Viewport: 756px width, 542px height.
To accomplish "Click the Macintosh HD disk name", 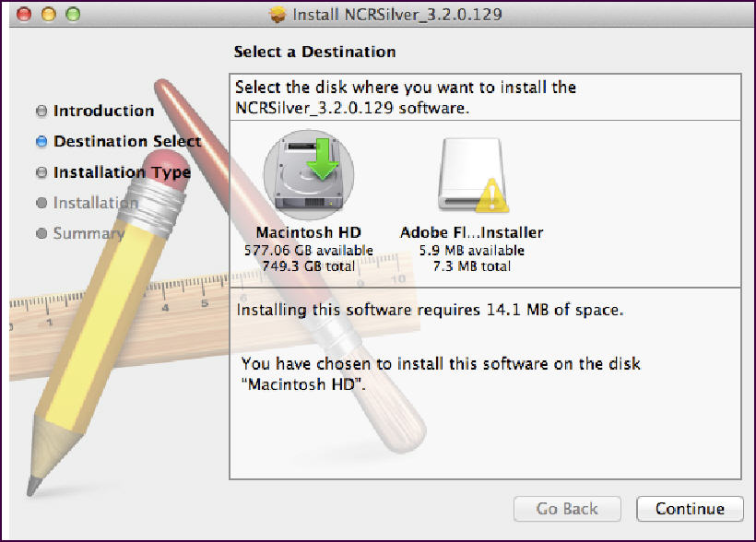I will tap(309, 232).
